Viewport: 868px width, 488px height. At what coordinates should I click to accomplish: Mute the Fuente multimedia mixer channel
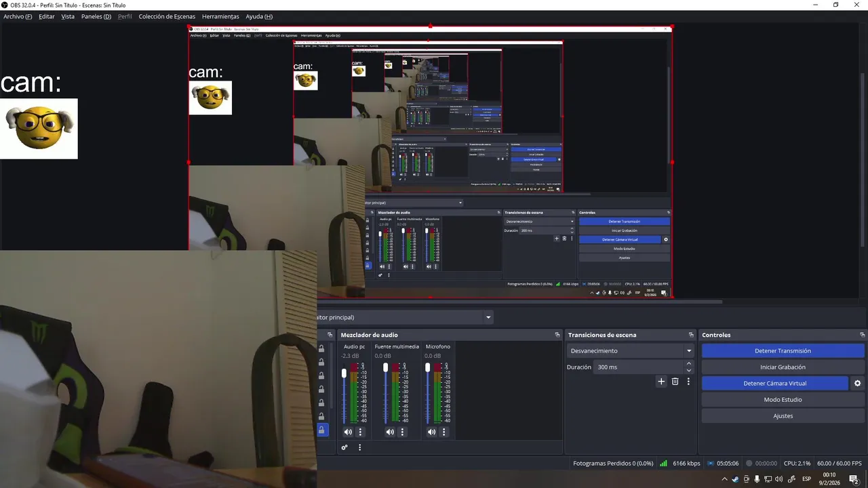[x=390, y=432]
